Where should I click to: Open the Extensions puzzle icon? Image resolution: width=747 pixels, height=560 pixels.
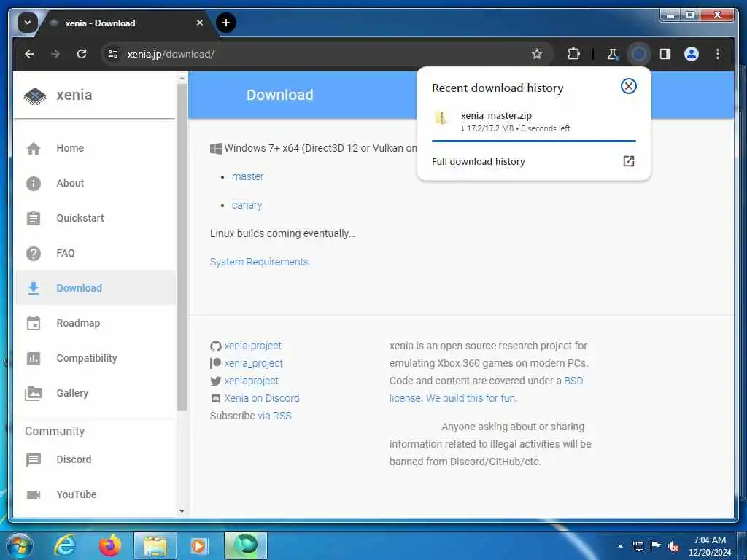pyautogui.click(x=573, y=54)
